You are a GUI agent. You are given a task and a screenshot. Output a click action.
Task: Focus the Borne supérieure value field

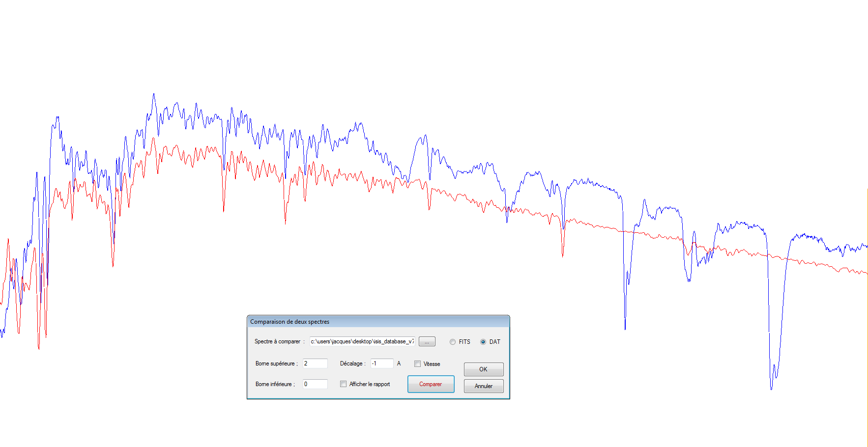pos(315,363)
